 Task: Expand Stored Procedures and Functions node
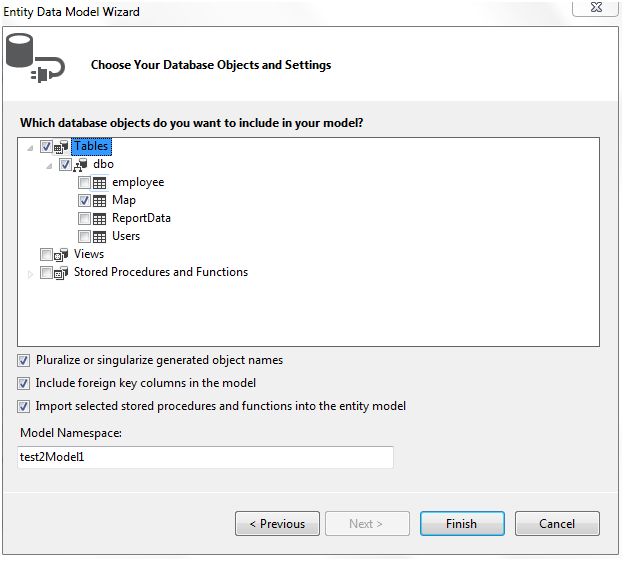(30, 274)
